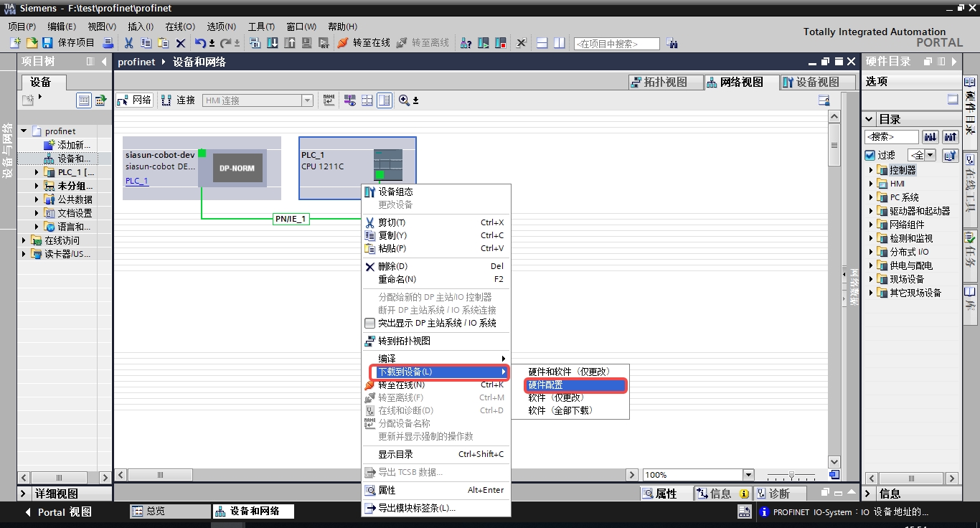
Task: Click the Compile icon in the toolbar
Action: point(255,43)
